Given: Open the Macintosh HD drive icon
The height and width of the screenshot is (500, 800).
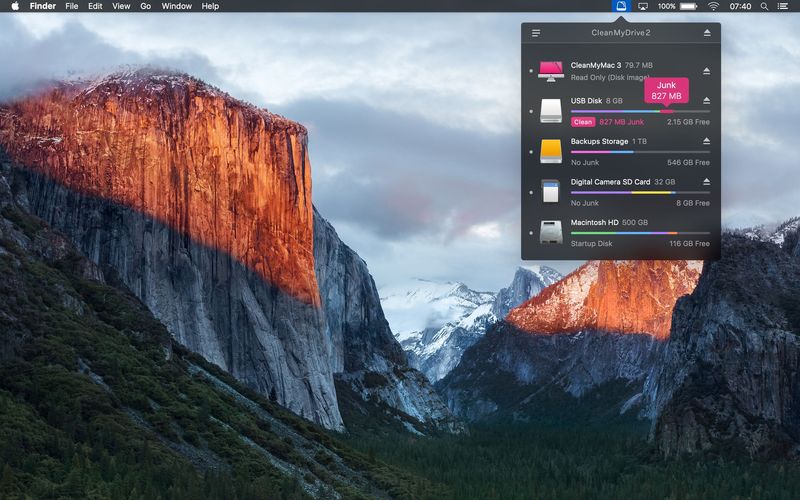Looking at the screenshot, I should (551, 232).
